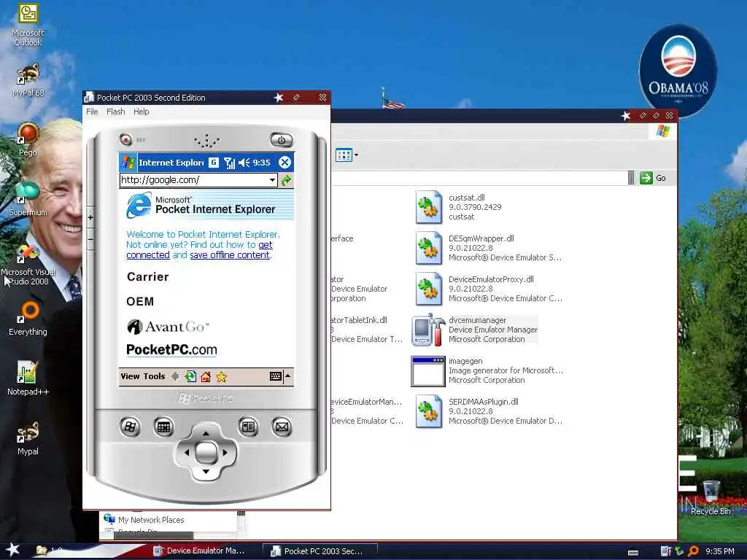Click MyPal 68 desktop icon
This screenshot has height=560, width=747.
28,80
